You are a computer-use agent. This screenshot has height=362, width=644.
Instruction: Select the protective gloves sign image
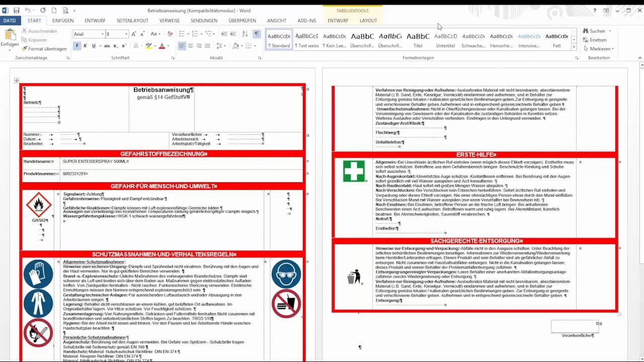tap(38, 274)
